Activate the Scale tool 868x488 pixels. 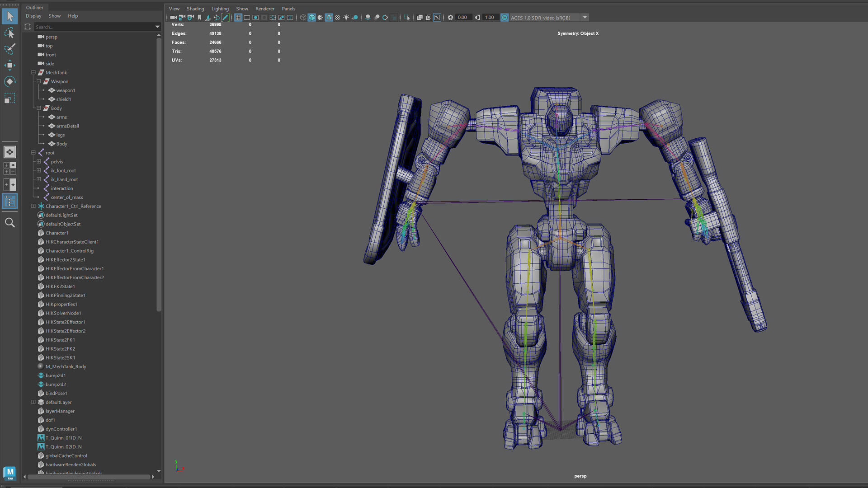coord(9,98)
